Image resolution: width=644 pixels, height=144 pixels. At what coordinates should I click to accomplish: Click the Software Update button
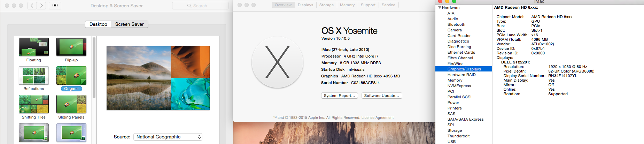(x=382, y=96)
